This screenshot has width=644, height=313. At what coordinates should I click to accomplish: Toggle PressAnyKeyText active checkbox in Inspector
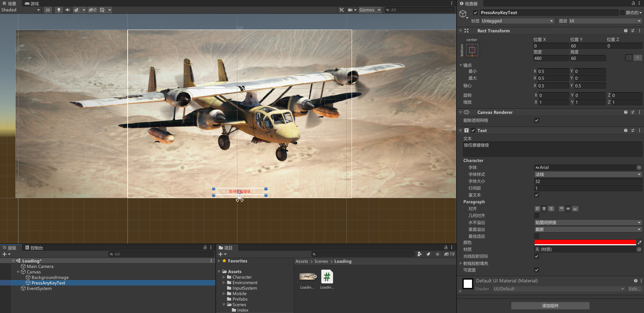(x=475, y=13)
